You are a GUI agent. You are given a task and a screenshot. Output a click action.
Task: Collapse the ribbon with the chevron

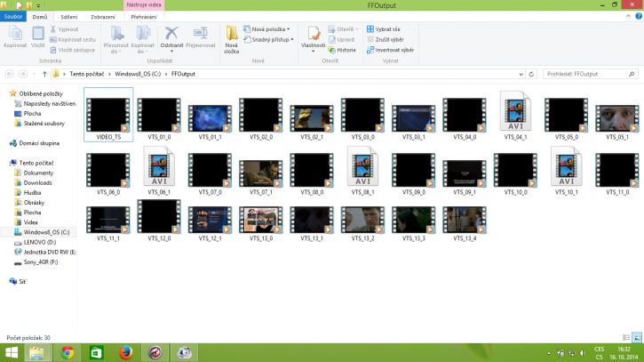(x=628, y=16)
